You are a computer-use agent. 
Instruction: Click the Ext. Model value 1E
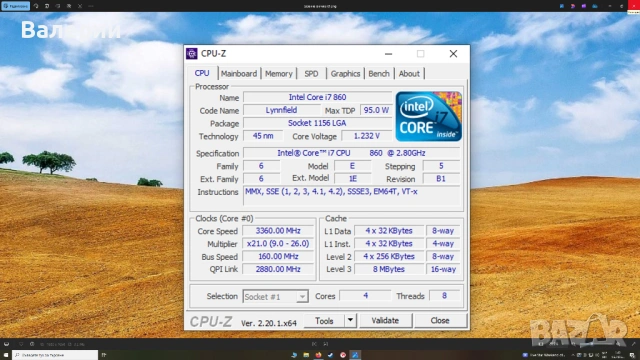[x=352, y=179]
